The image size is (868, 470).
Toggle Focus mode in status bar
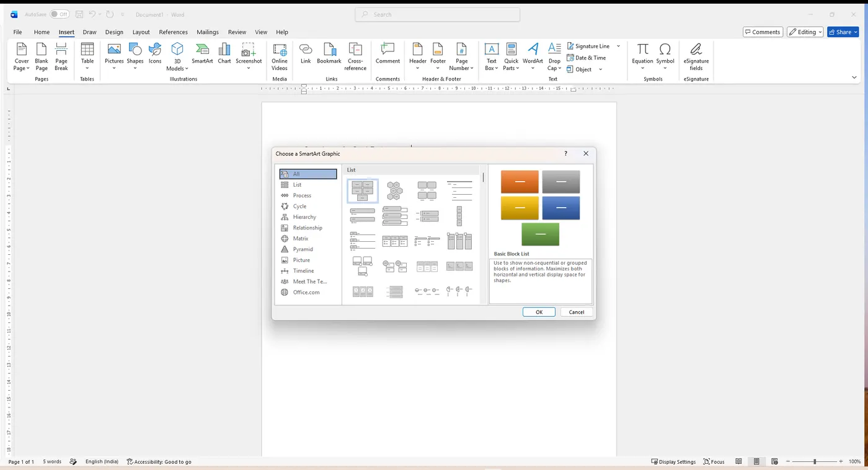[x=714, y=461]
